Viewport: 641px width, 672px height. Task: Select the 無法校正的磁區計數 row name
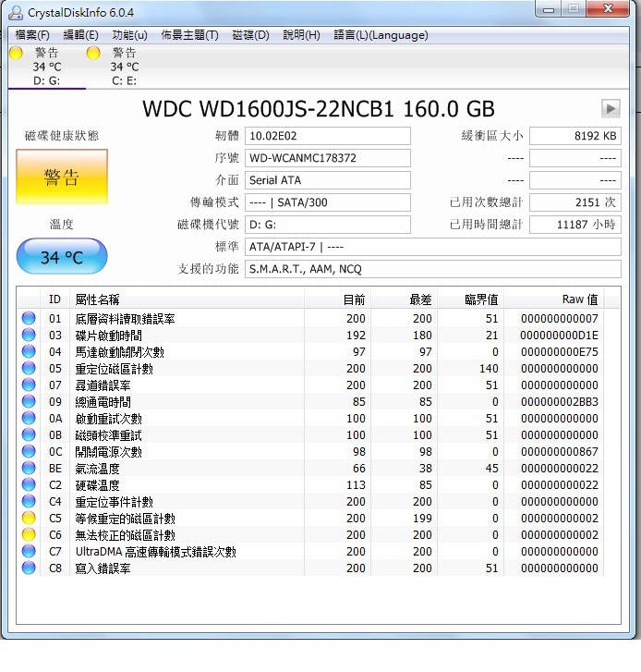(x=125, y=535)
